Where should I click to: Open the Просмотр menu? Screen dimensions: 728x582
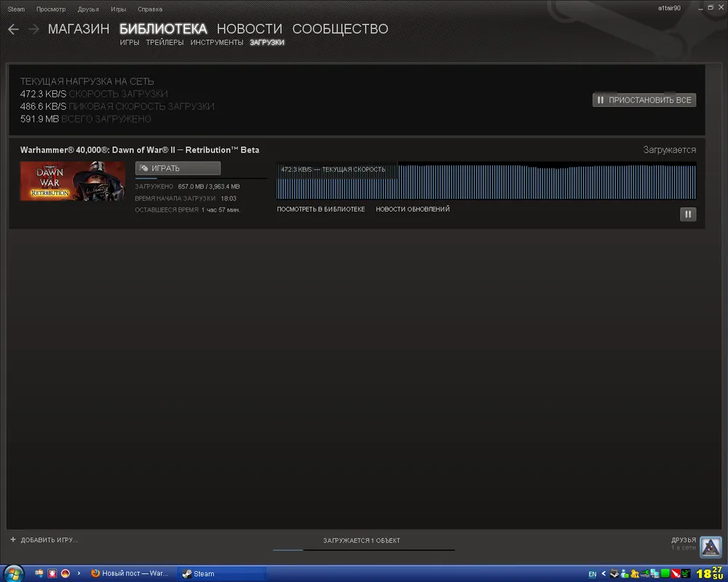tap(51, 9)
